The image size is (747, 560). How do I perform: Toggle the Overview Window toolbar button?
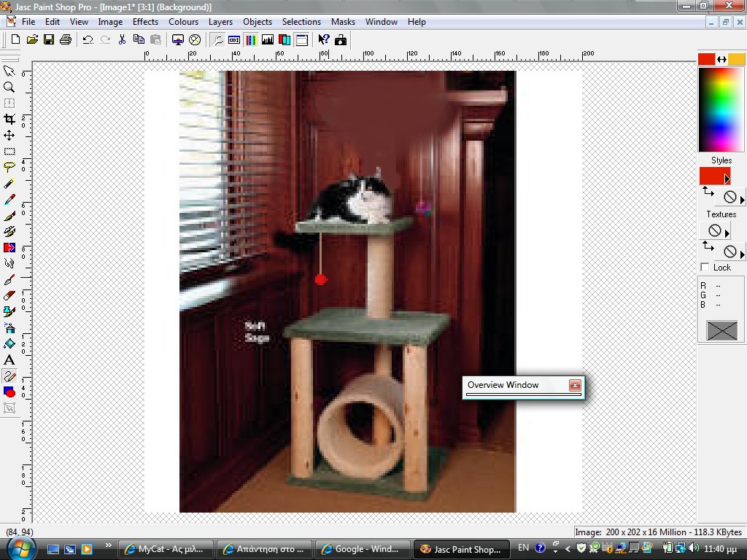[217, 39]
